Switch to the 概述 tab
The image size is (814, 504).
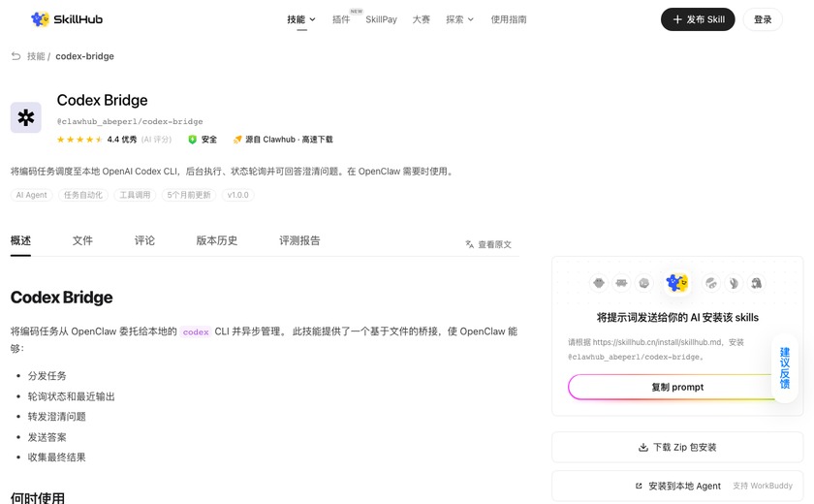tap(20, 240)
